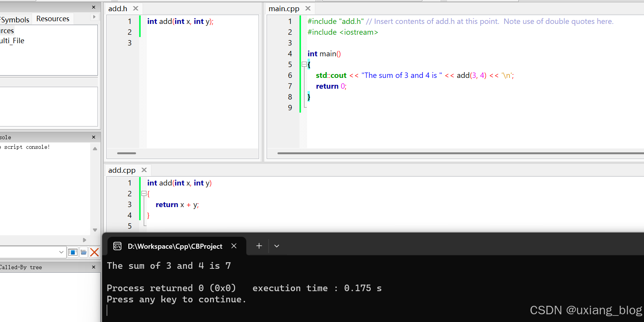Open a new terminal tab with plus

click(259, 246)
